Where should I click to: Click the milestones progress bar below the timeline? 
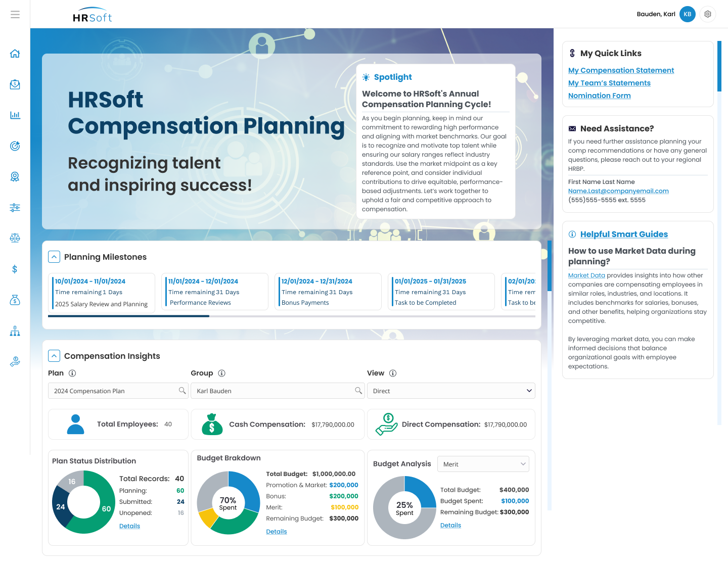point(292,316)
